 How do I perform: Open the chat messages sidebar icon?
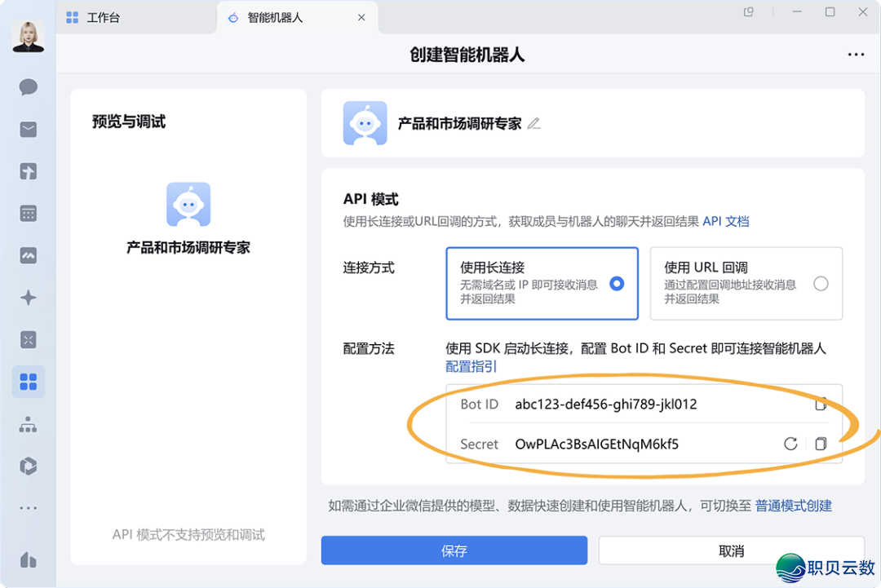tap(29, 87)
